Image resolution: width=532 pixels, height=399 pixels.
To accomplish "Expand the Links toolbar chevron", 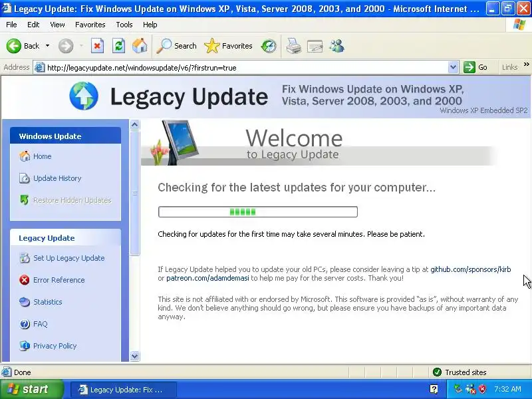I will pyautogui.click(x=526, y=65).
